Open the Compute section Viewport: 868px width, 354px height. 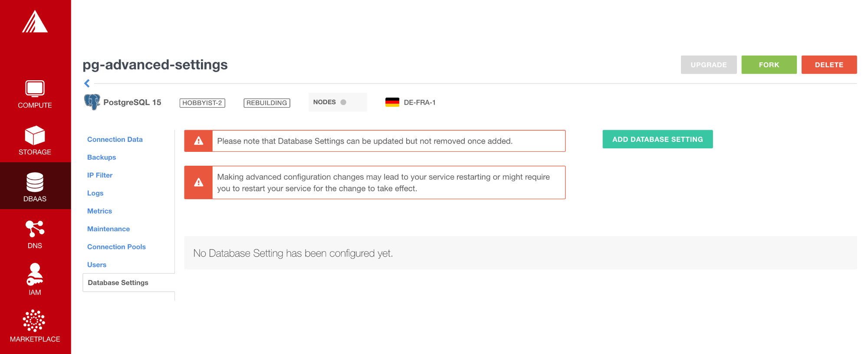(x=35, y=94)
